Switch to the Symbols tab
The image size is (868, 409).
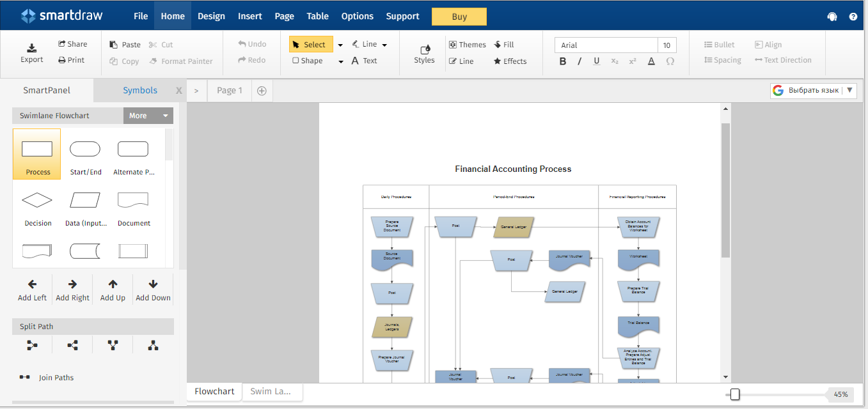click(140, 90)
